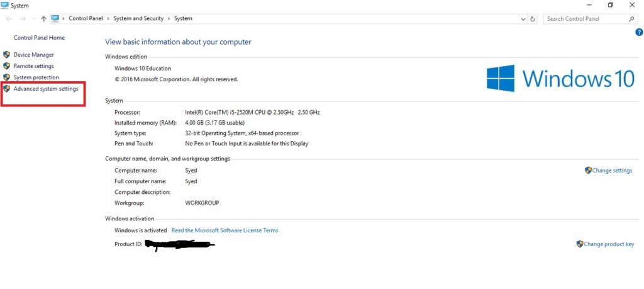Screen dimensions: 644x289
Task: Click the search magnifier icon
Action: click(x=631, y=19)
